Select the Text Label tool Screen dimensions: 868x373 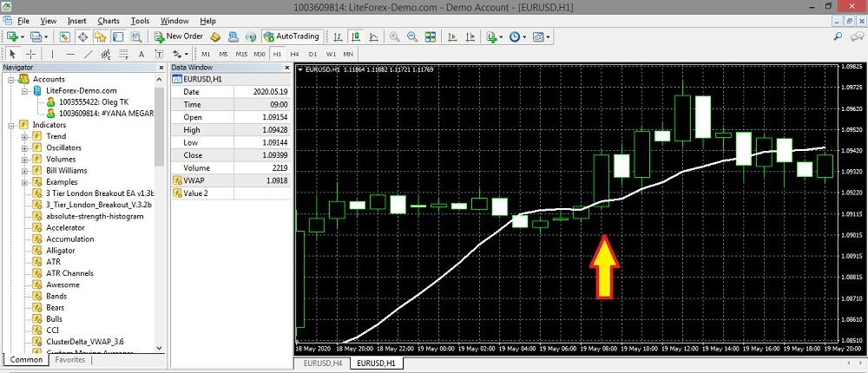(159, 55)
